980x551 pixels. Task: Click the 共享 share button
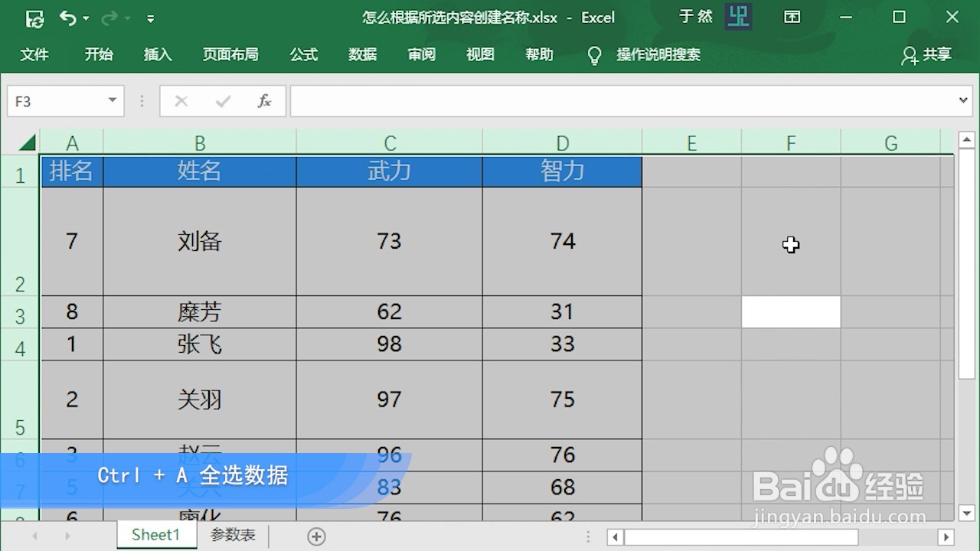(936, 54)
